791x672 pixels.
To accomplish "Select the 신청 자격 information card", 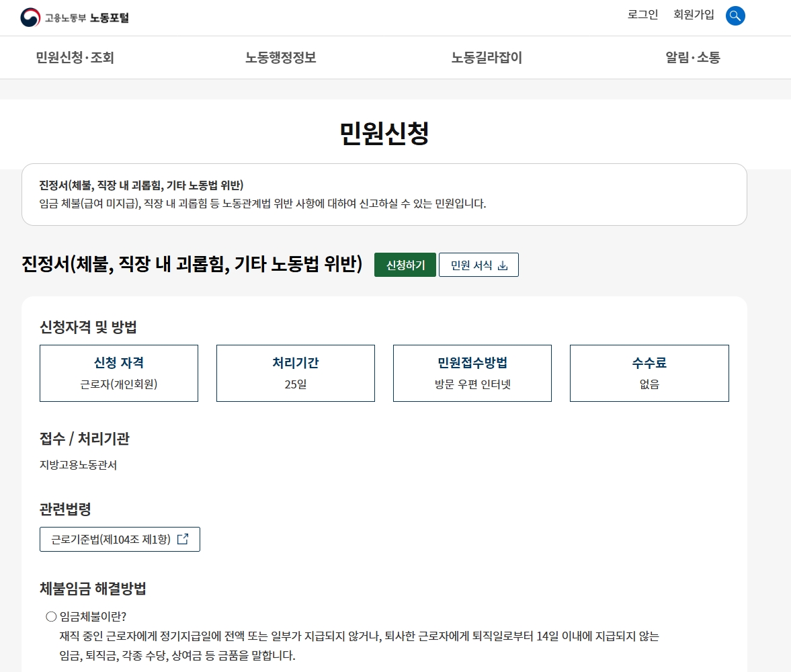I will [118, 373].
